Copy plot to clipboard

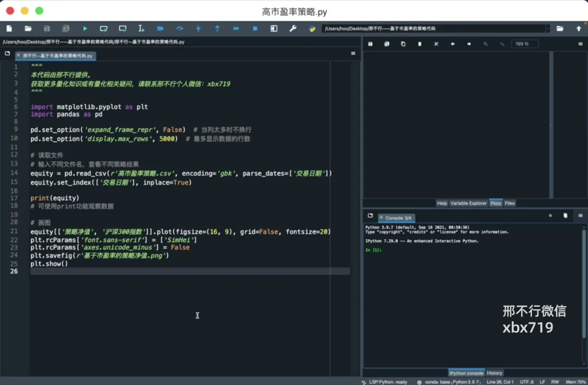(x=403, y=44)
